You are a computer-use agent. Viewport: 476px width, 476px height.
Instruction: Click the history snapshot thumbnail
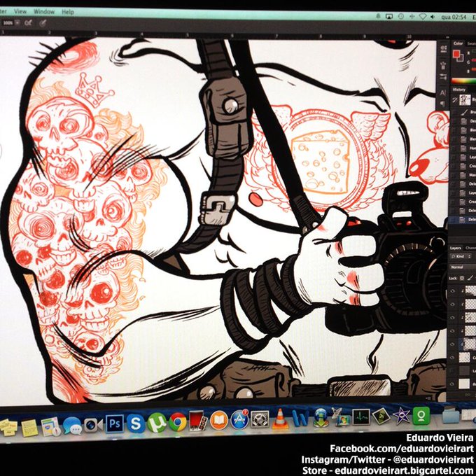point(465,99)
